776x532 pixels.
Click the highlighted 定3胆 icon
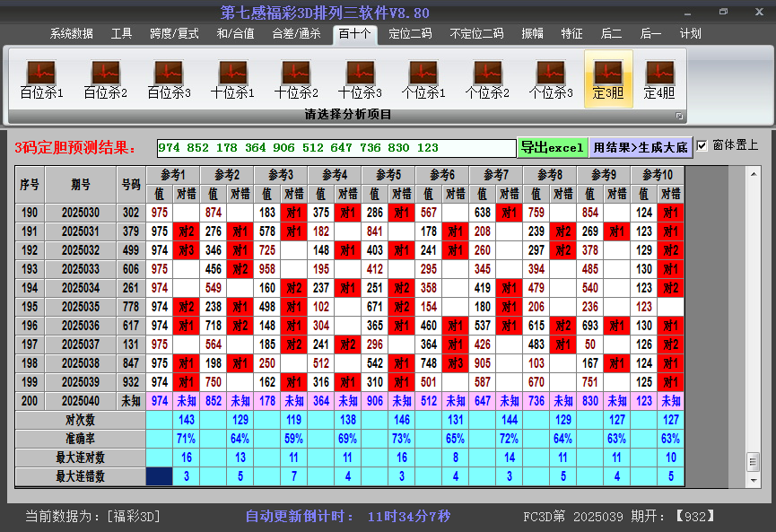click(608, 79)
